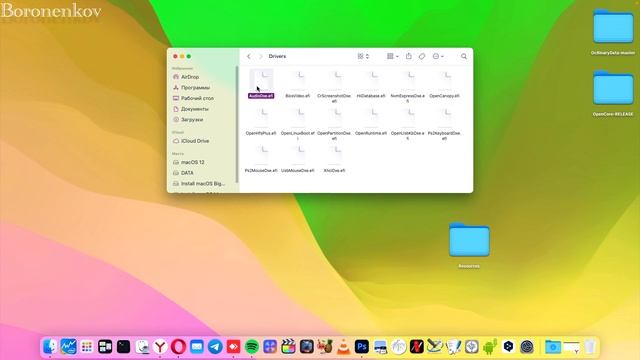The image size is (640, 360).
Task: Select the UsbMouseDxe.efi file
Action: coord(298,159)
